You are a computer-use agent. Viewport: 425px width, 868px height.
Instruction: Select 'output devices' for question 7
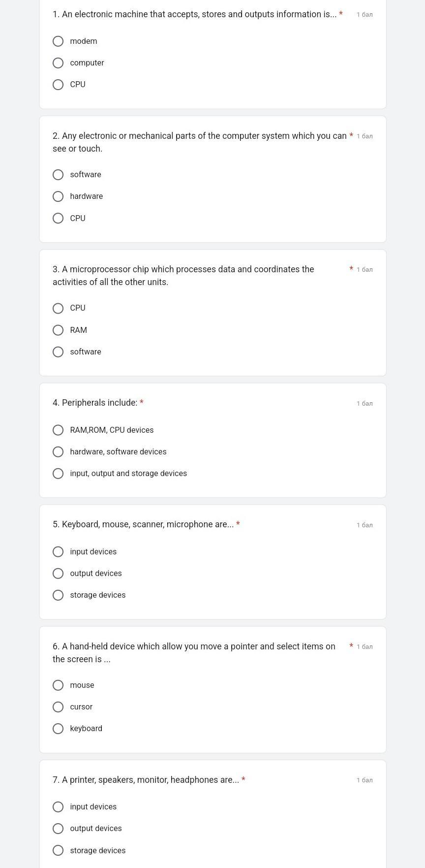click(58, 829)
